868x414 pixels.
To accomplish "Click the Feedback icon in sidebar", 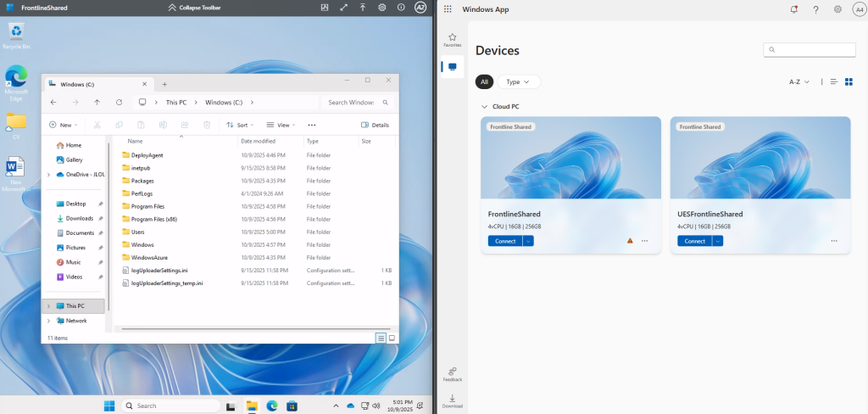I will [x=452, y=372].
